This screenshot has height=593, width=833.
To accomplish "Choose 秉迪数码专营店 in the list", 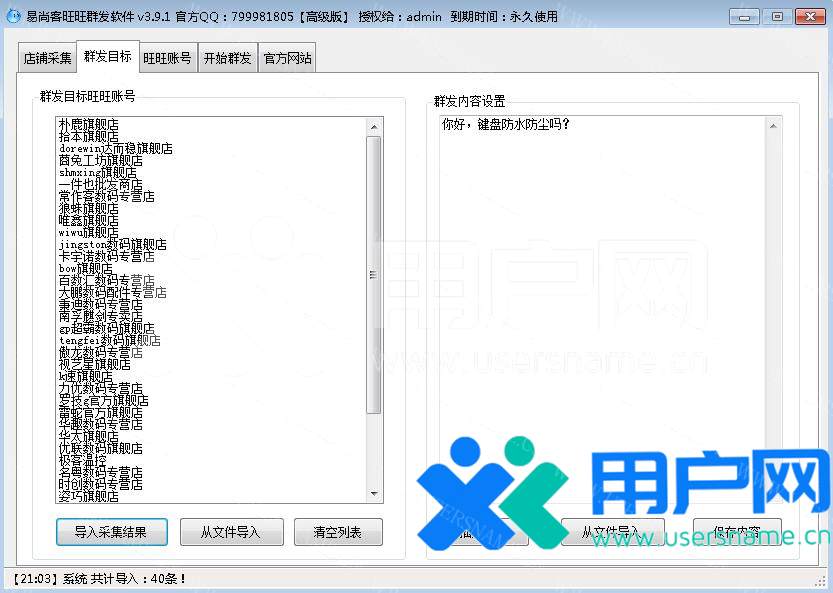I will click(100, 304).
